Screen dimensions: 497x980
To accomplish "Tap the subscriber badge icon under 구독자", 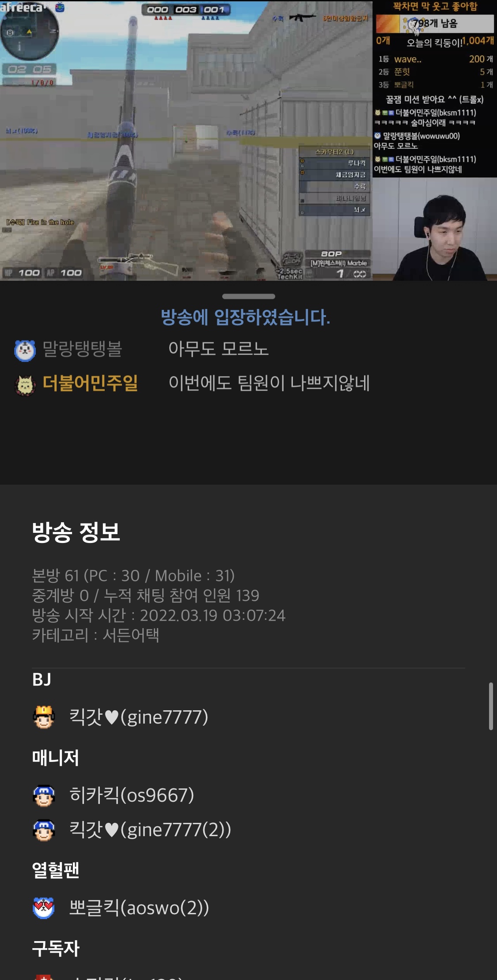I will pyautogui.click(x=44, y=976).
